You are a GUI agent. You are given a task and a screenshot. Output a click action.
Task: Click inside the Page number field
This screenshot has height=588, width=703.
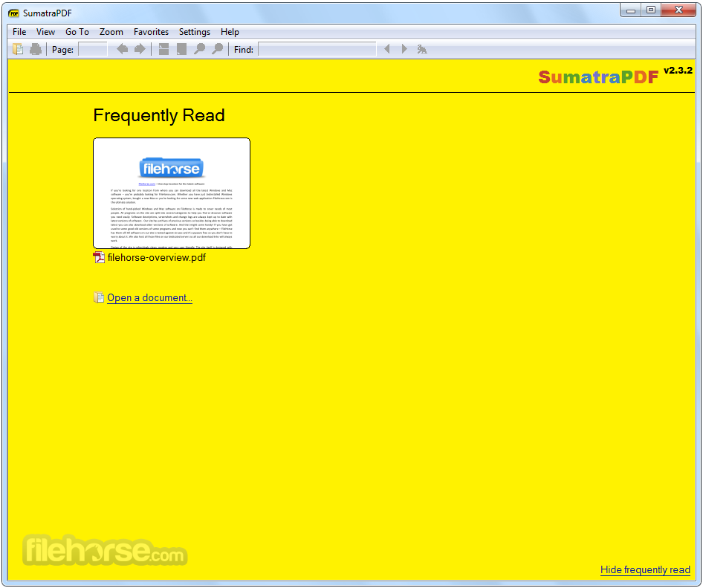click(92, 49)
